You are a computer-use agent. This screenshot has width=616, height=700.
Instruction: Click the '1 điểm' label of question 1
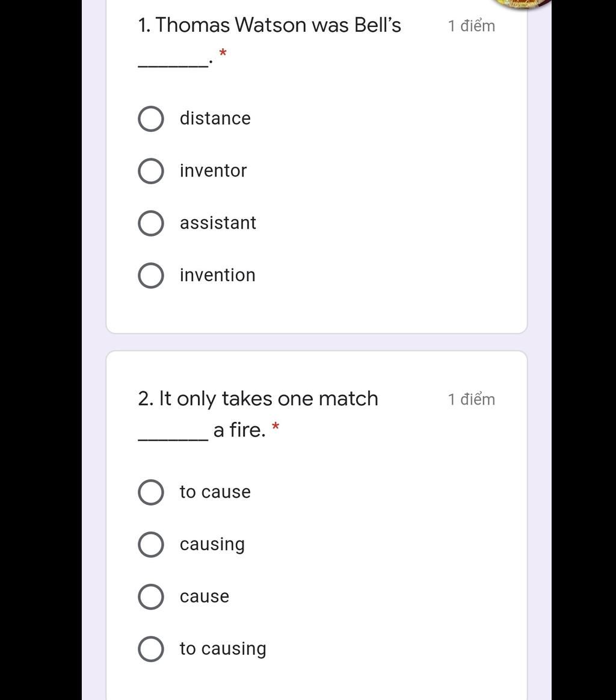[x=472, y=26]
